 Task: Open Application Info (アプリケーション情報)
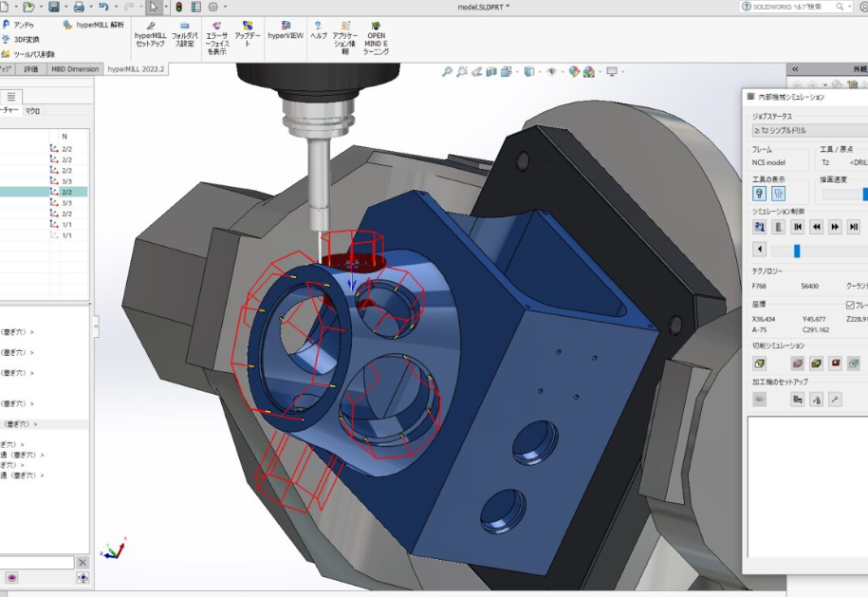pyautogui.click(x=345, y=38)
